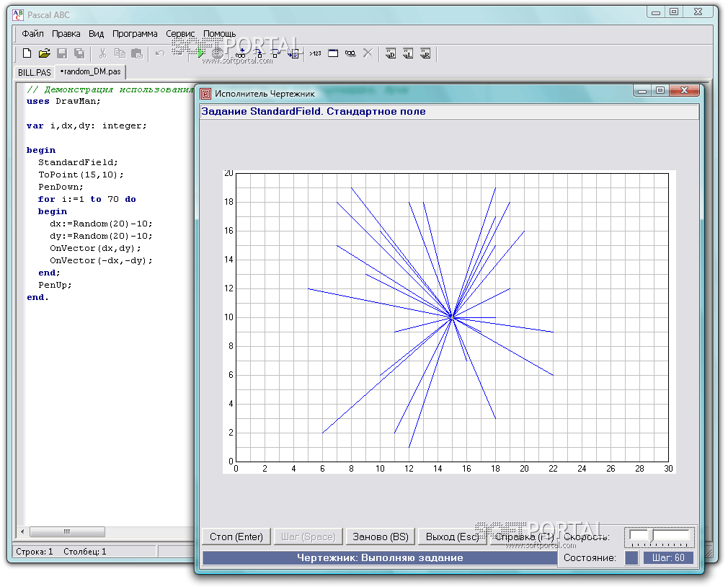Click the Исполнитель Чертежник window icon
The height and width of the screenshot is (587, 728).
205,94
